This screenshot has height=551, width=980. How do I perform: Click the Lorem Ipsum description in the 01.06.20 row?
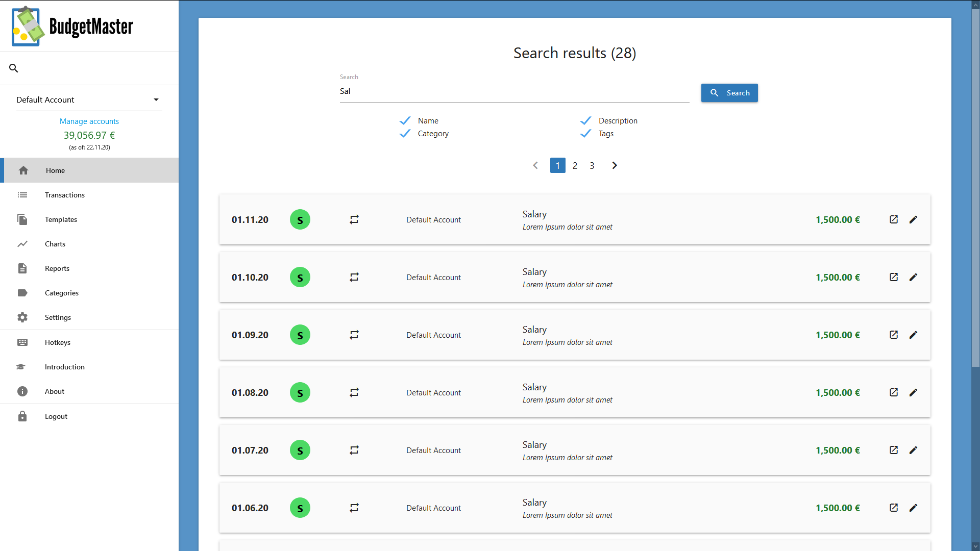point(567,515)
